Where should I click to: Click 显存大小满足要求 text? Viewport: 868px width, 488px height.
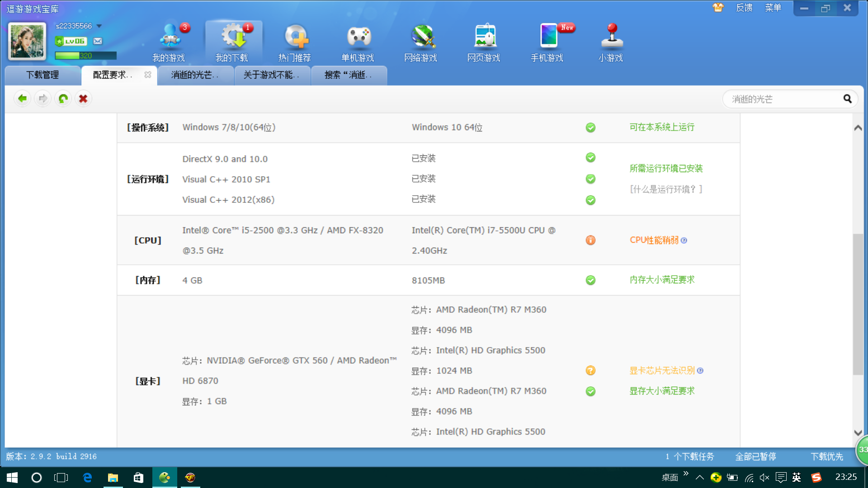pos(662,391)
